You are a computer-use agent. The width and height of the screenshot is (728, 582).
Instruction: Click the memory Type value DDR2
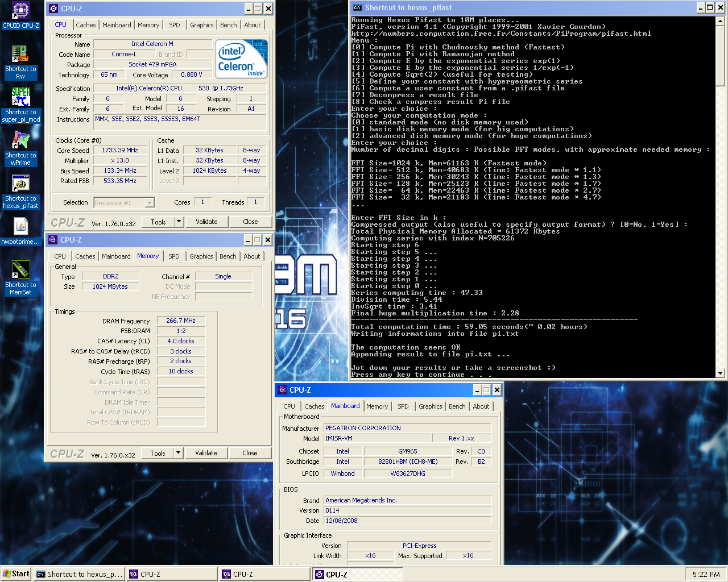pyautogui.click(x=111, y=276)
